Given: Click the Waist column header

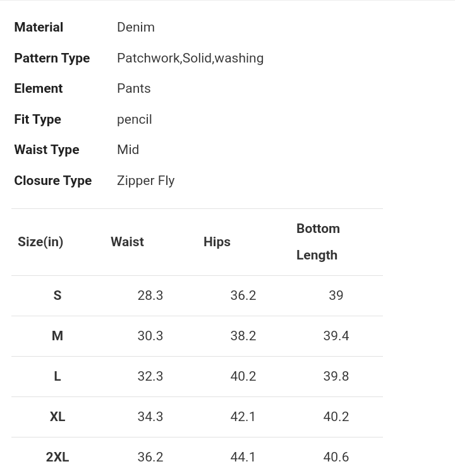Looking at the screenshot, I should (x=128, y=242).
